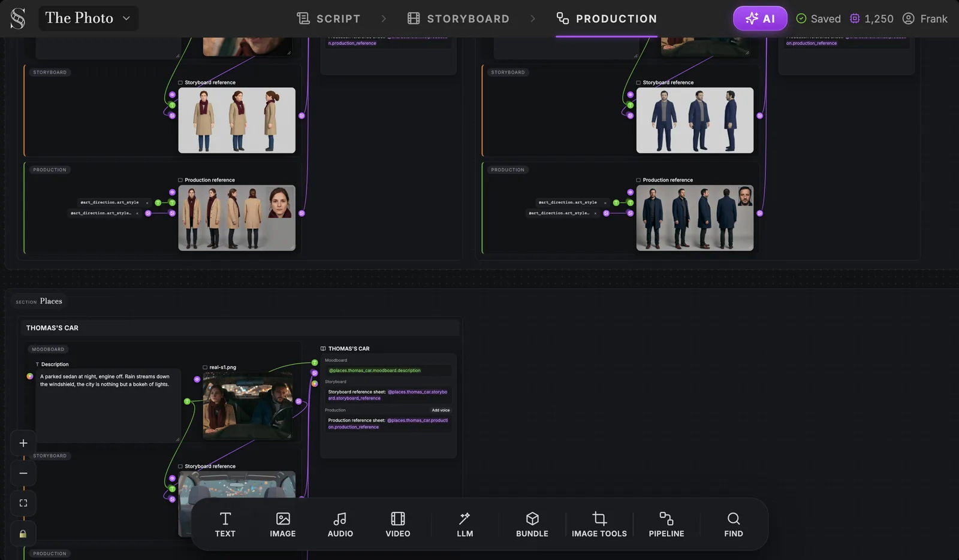Image resolution: width=959 pixels, height=560 pixels.
Task: Open the Find tool
Action: click(x=734, y=525)
